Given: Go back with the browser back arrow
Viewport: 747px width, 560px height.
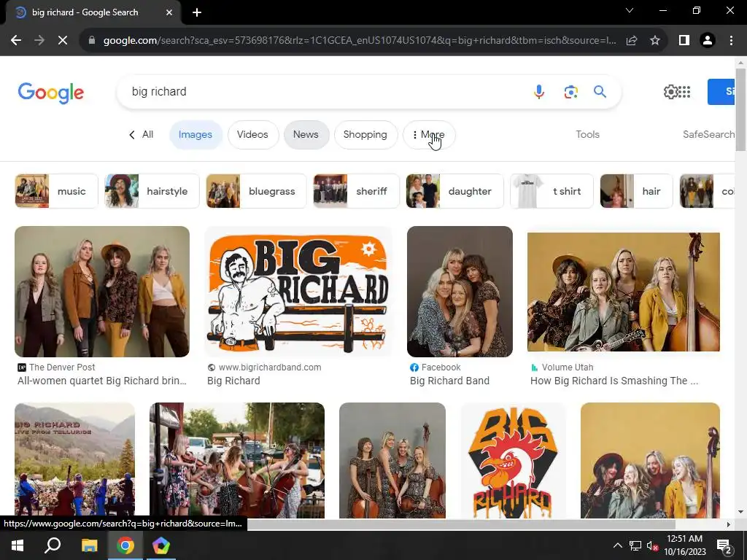Looking at the screenshot, I should (x=16, y=41).
